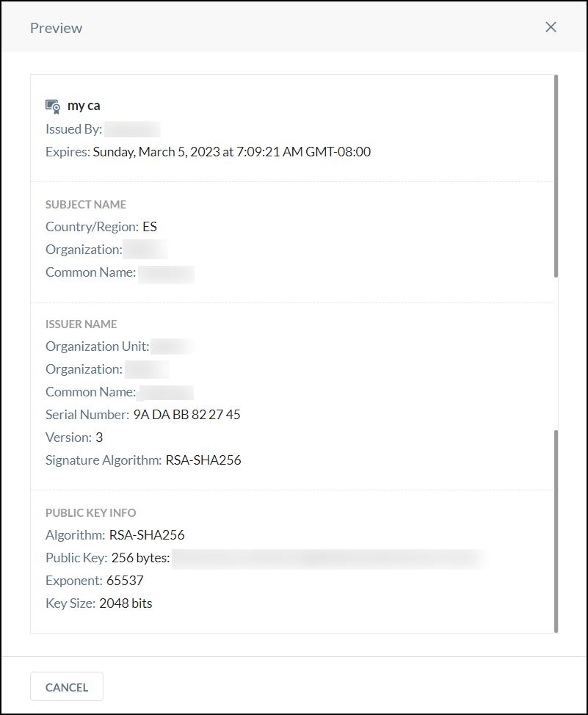Click the Algorithm value under Public Key Info
The width and height of the screenshot is (588, 715).
click(147, 535)
